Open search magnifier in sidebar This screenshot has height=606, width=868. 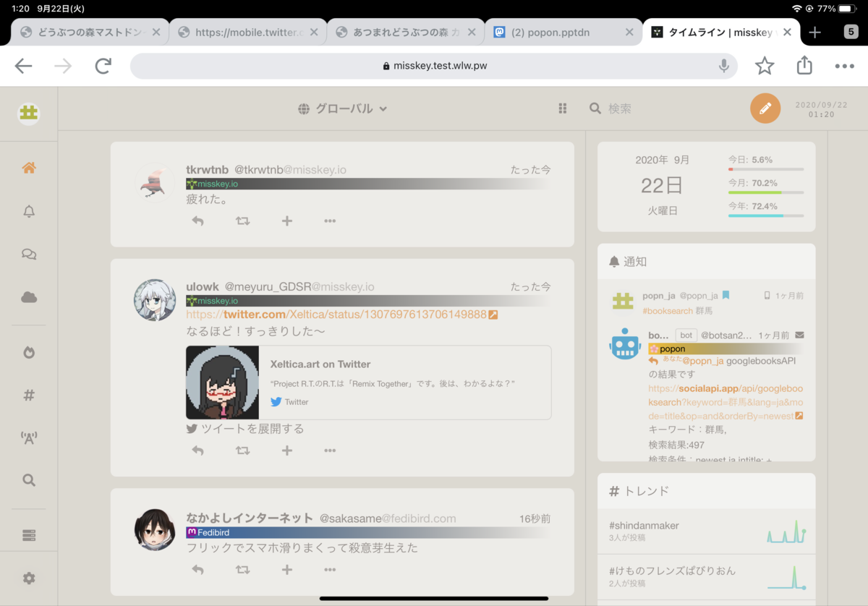(29, 480)
